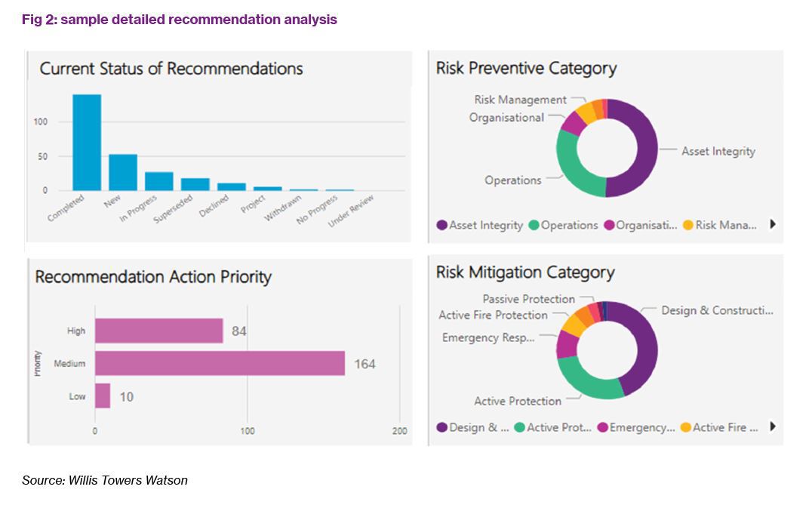Viewport: 812px width, 505px height.
Task: Expand the Risk Preventive Category legend arrow
Action: (773, 224)
